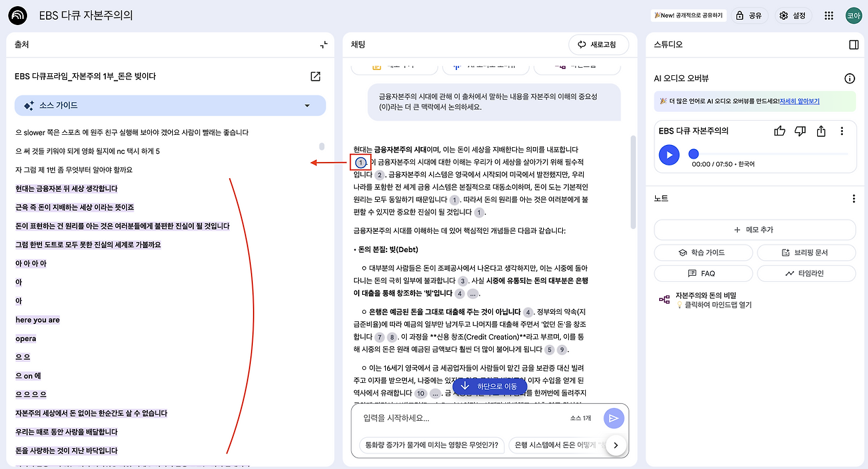Send the chat message with the arrow icon
868x469 pixels.
click(x=613, y=418)
